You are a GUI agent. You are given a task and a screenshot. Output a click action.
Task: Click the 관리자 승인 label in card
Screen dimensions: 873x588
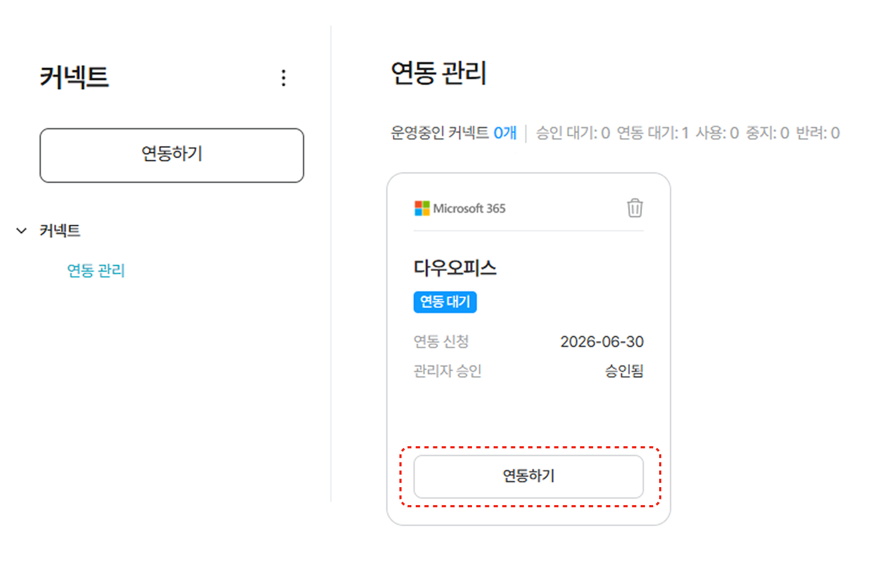447,371
